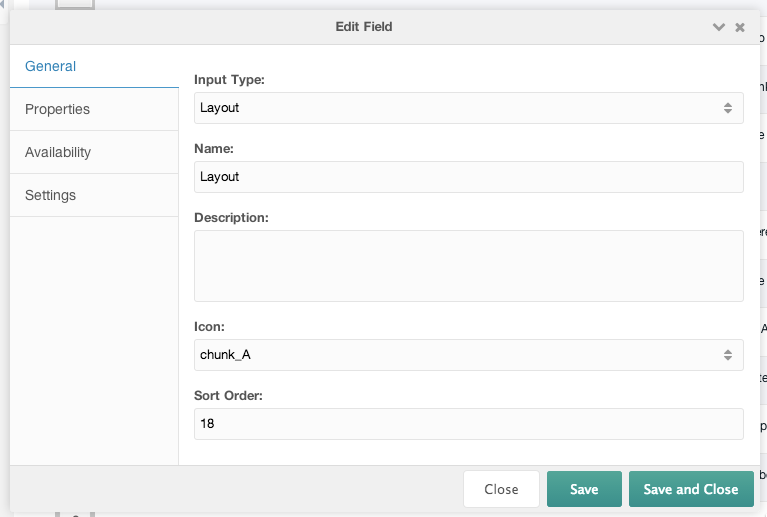Click inside the Description text area

(x=469, y=266)
